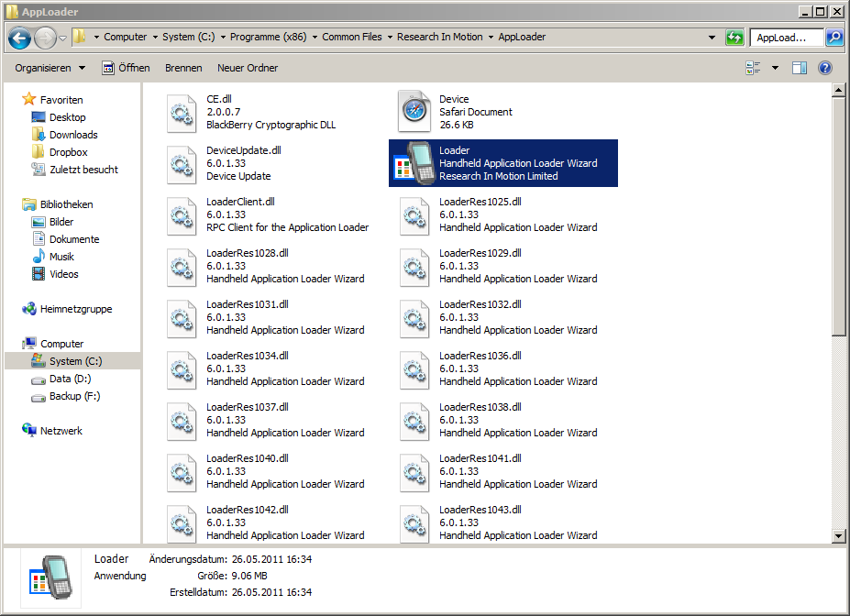This screenshot has width=850, height=616.
Task: Click the folder icon in address bar
Action: 80,37
